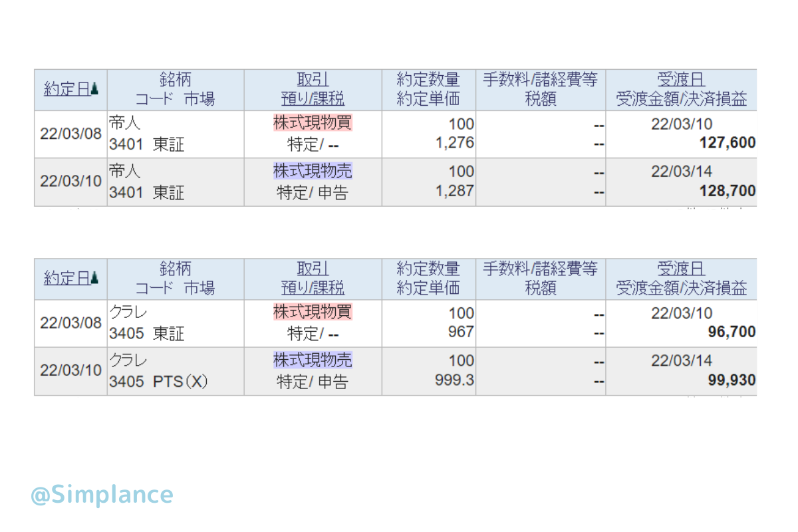
Task: Click the 128,700 settlement amount
Action: tap(727, 192)
